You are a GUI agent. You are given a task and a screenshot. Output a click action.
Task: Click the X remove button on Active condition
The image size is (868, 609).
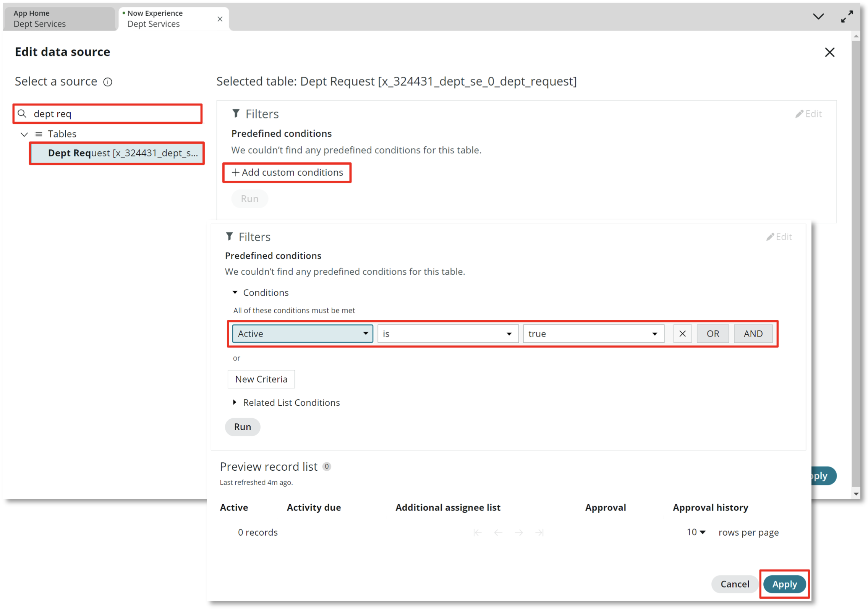click(x=683, y=333)
